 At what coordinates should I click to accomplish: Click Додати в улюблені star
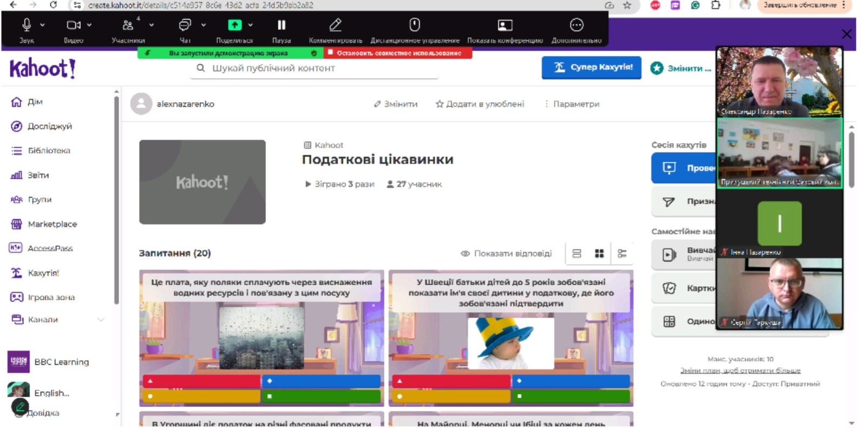[x=480, y=104]
